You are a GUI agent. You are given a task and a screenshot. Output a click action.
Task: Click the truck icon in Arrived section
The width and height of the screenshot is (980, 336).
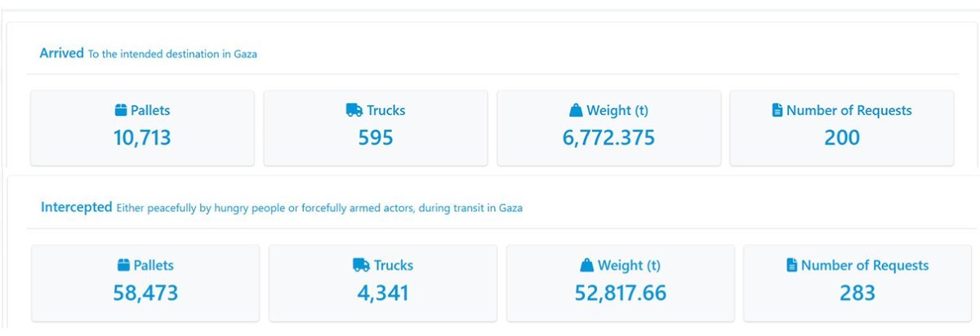(354, 110)
